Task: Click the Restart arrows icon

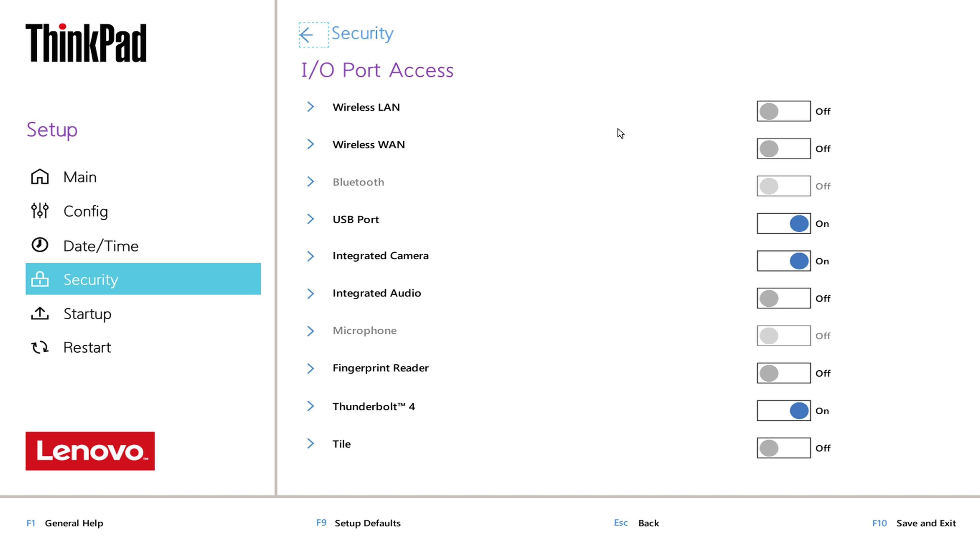Action: click(40, 347)
